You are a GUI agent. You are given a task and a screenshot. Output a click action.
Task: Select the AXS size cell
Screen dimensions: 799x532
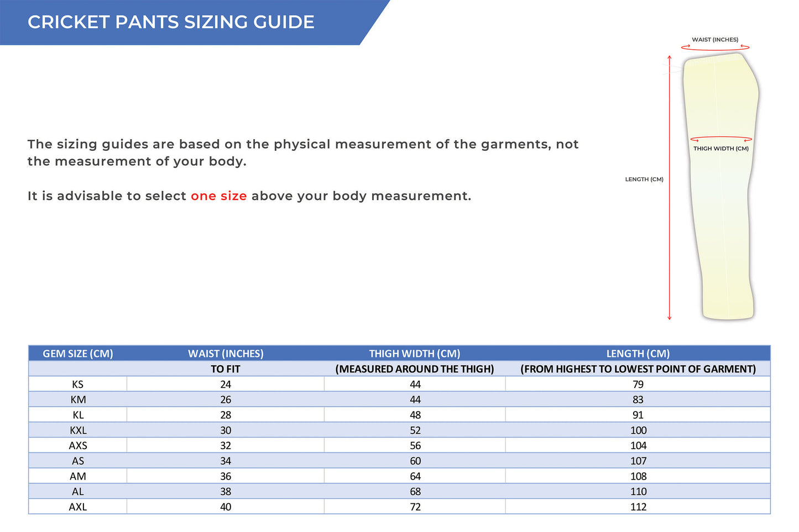tap(78, 446)
